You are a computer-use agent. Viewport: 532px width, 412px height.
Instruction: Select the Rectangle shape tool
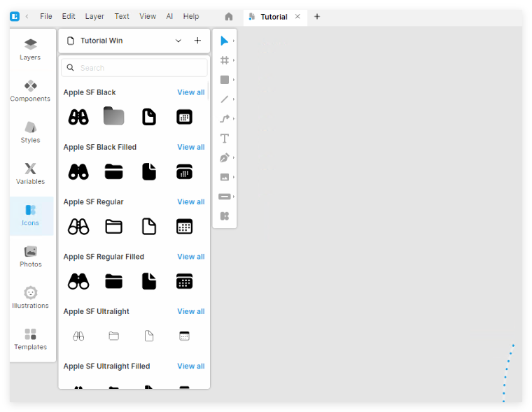coord(224,80)
